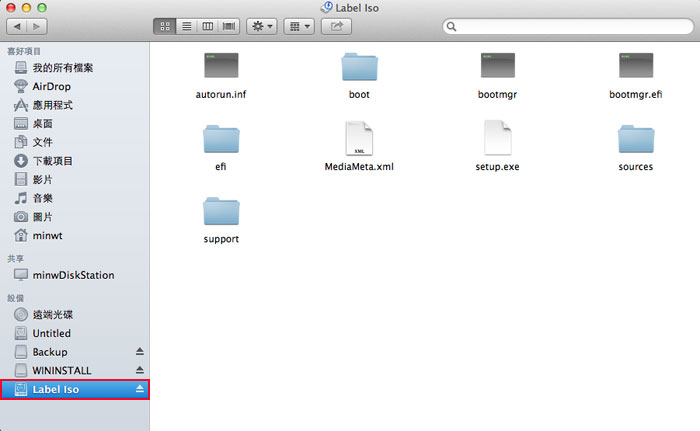Open 應用程式 in the sidebar

pyautogui.click(x=75, y=105)
